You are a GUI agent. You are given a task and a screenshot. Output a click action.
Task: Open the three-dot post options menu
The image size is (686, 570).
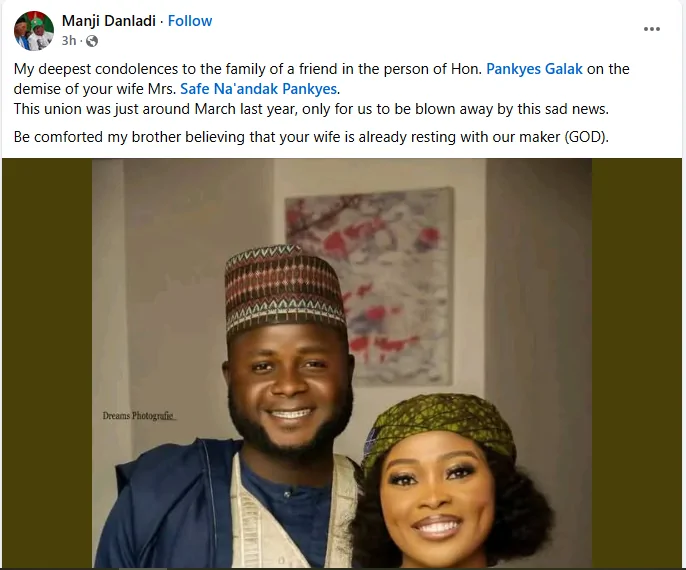(651, 29)
